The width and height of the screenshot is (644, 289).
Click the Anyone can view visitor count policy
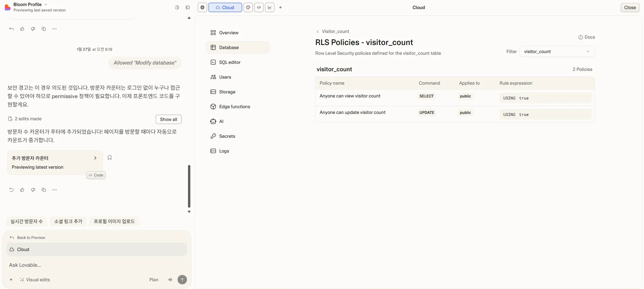point(350,96)
